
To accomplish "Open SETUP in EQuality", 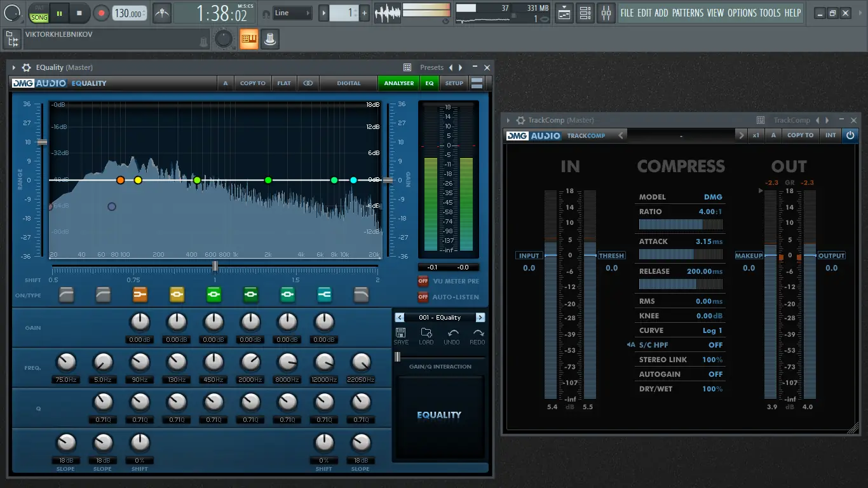I will [454, 83].
